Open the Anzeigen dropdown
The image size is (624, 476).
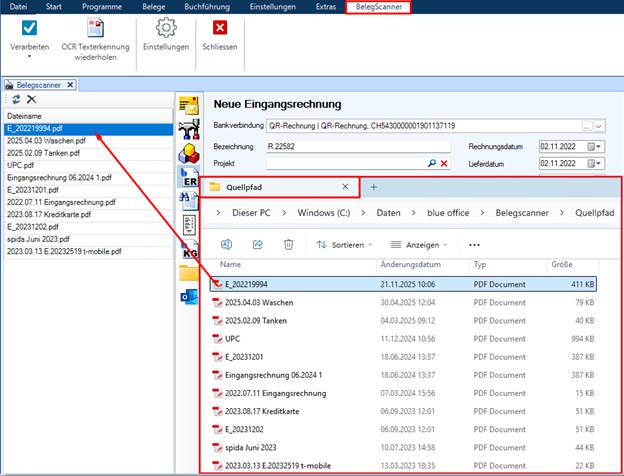coord(419,245)
